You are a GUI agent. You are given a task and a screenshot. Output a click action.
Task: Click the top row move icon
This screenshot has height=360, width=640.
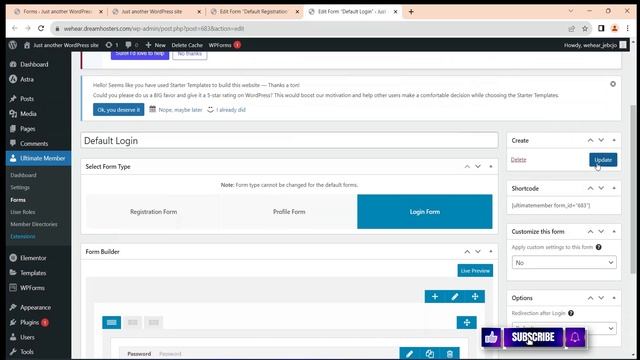475,297
